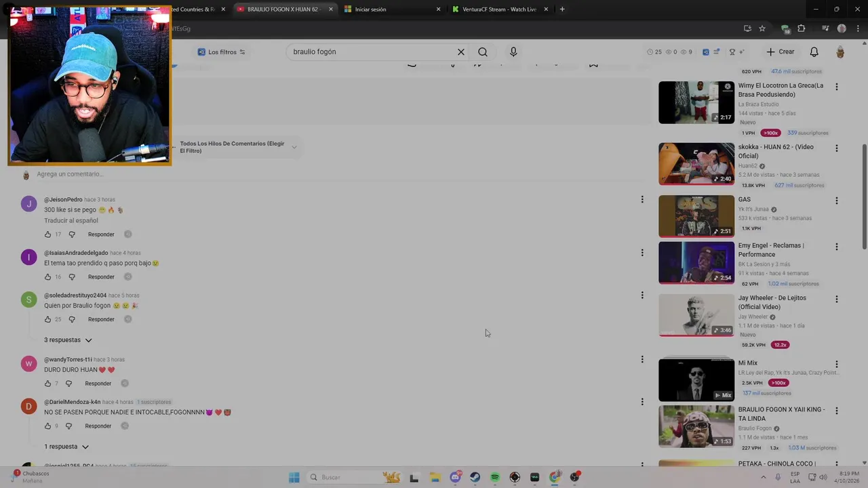Click install app icon in address bar
The height and width of the screenshot is (488, 868).
747,28
